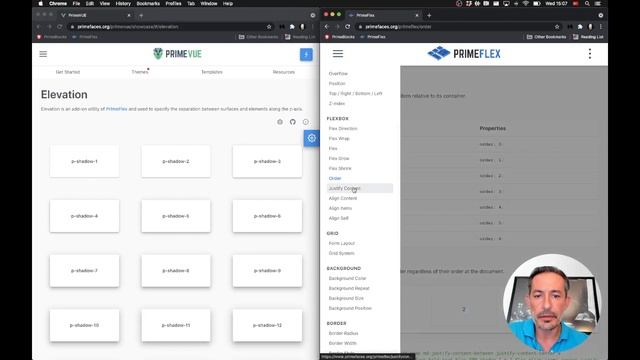Image resolution: width=640 pixels, height=360 pixels.
Task: Open Other Bookmarks folder in left browser
Action: (x=258, y=37)
